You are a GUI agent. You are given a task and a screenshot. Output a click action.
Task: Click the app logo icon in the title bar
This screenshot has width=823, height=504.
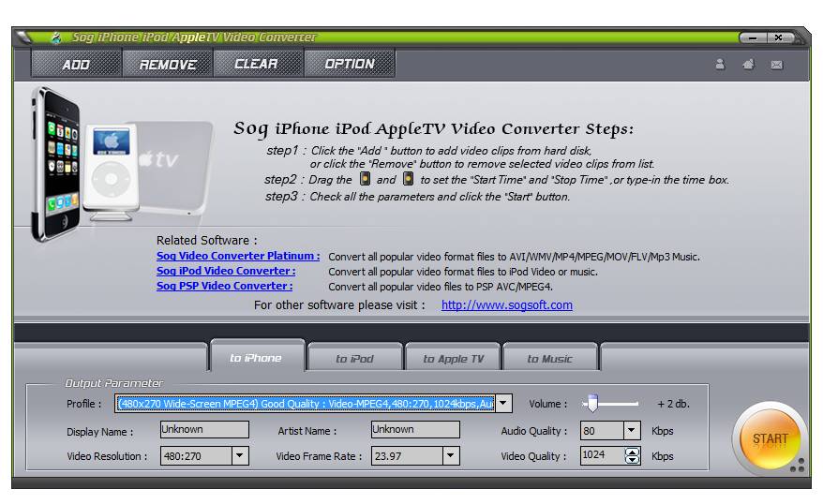(x=55, y=37)
